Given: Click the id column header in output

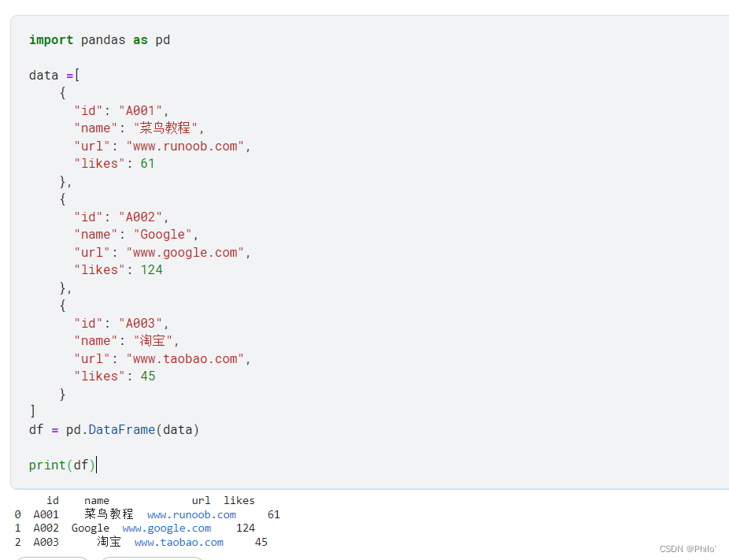Looking at the screenshot, I should pyautogui.click(x=53, y=500).
